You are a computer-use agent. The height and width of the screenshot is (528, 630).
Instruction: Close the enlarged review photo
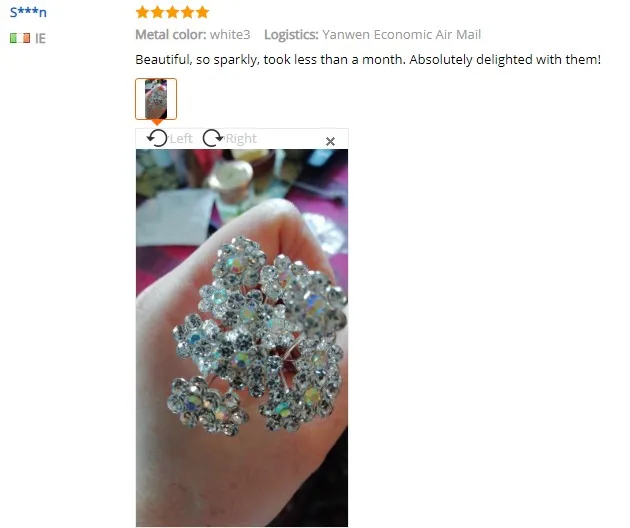tap(330, 141)
